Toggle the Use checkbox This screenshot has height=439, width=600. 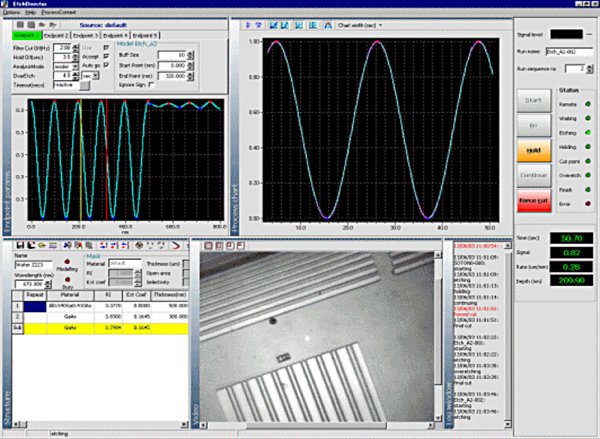tap(106, 47)
